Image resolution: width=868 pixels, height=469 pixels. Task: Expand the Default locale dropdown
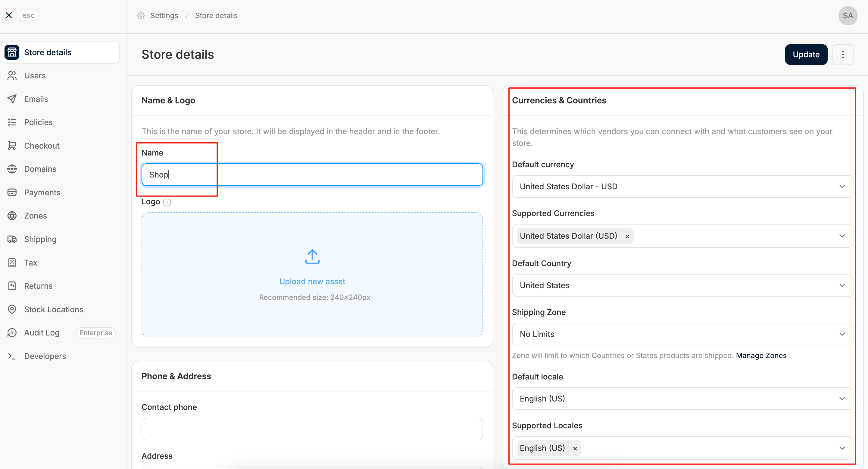tap(682, 398)
